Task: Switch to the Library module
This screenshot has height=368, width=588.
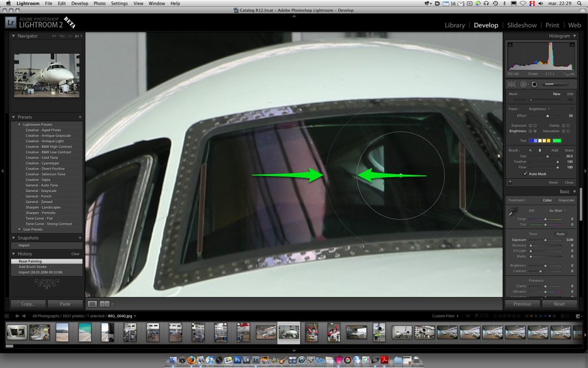Action: tap(455, 25)
